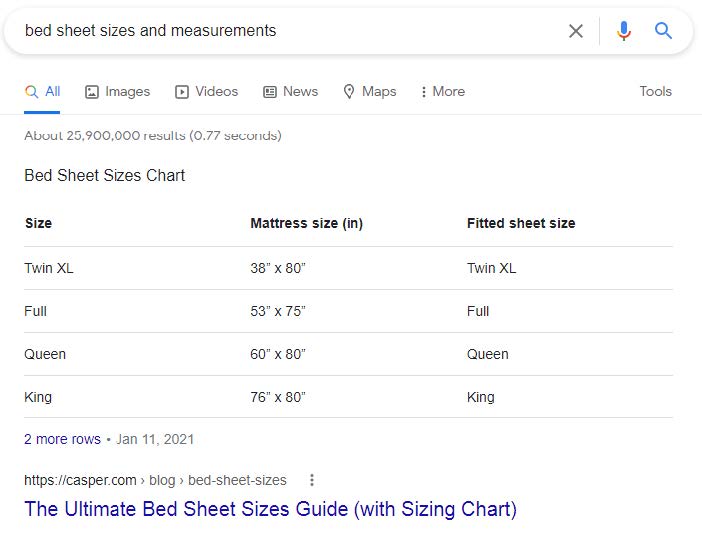
Task: Select King in Fitted sheet column
Action: [x=481, y=397]
